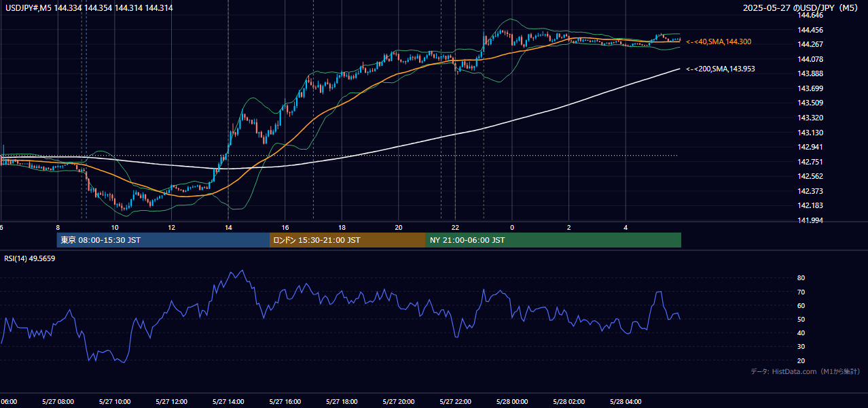Click price axis label 144.078
Screen dimensions: 868x408
pyautogui.click(x=810, y=59)
